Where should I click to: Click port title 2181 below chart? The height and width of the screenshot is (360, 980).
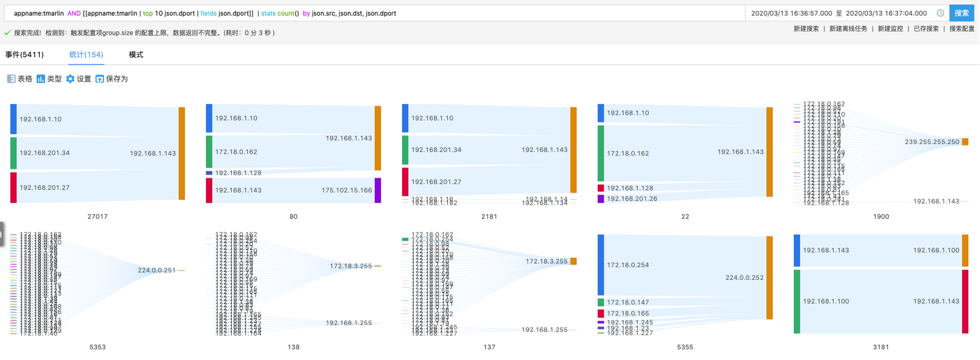tap(489, 217)
